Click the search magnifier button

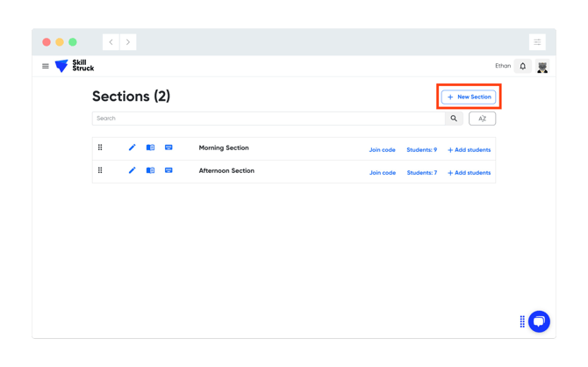pyautogui.click(x=454, y=119)
